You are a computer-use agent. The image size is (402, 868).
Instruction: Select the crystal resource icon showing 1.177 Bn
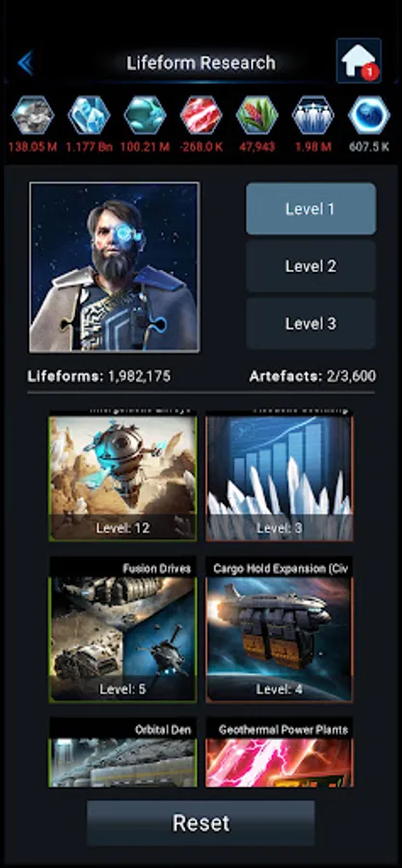click(89, 115)
